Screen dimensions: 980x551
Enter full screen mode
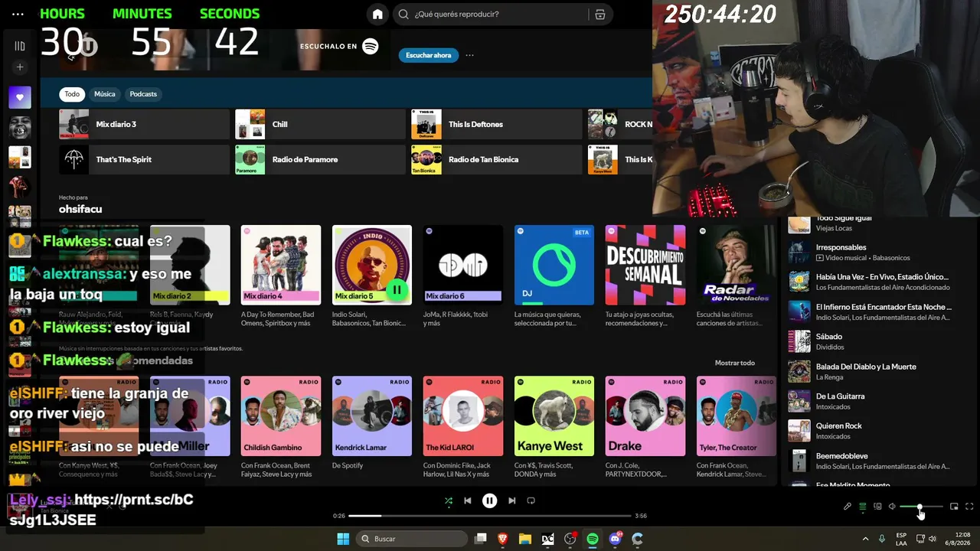(x=969, y=507)
